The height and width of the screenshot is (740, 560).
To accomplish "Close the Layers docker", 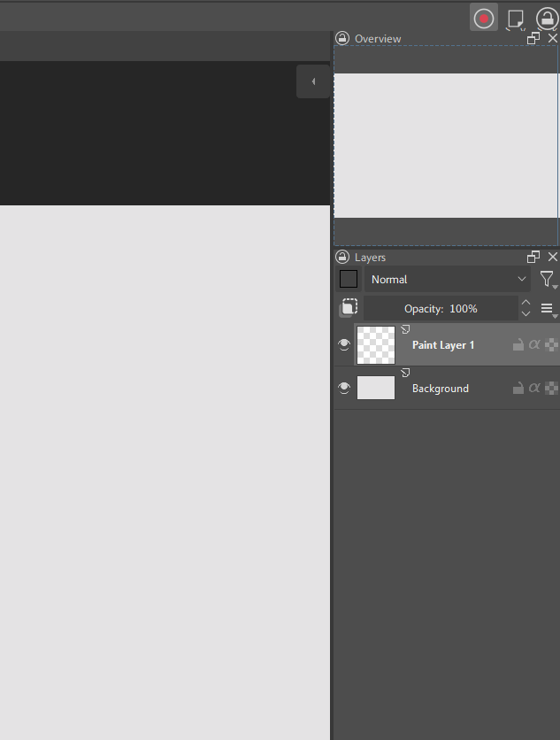I will (552, 257).
